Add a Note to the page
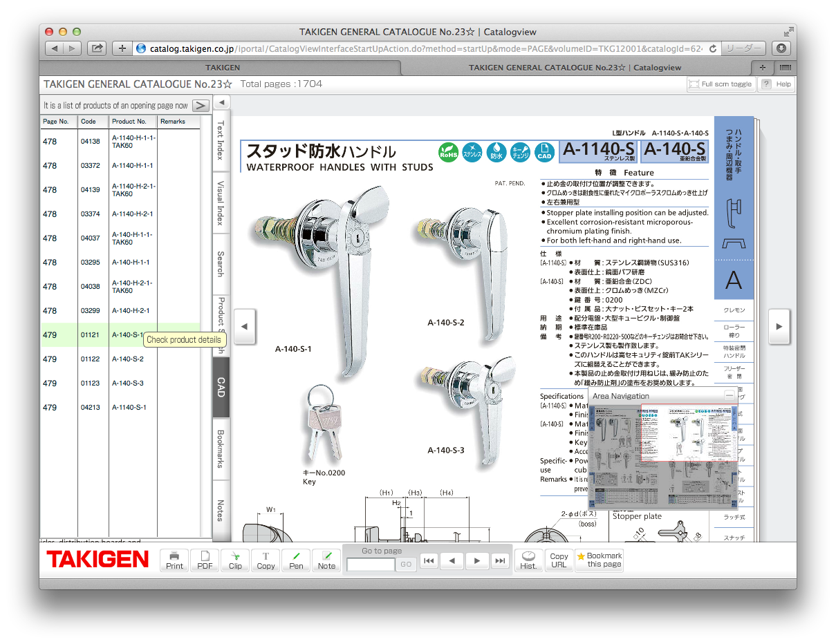Screen dimensions: 836x644 point(326,560)
